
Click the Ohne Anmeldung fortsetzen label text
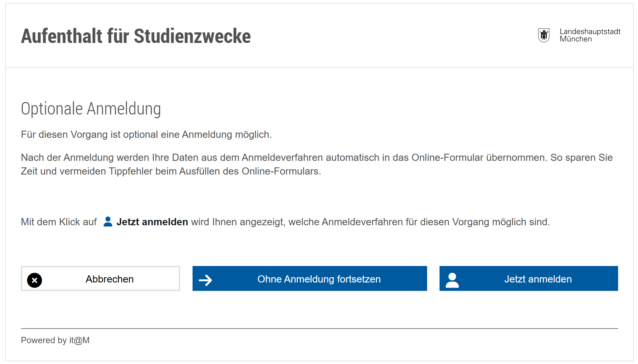319,279
